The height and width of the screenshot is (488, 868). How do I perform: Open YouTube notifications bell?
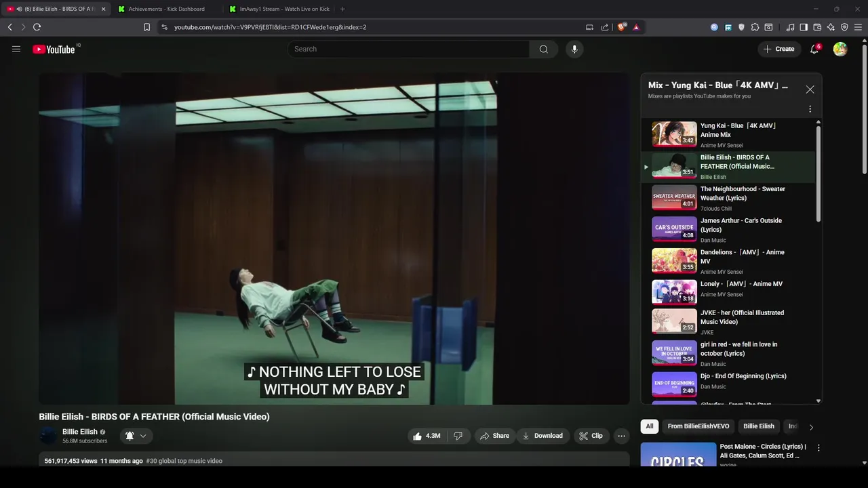click(814, 49)
